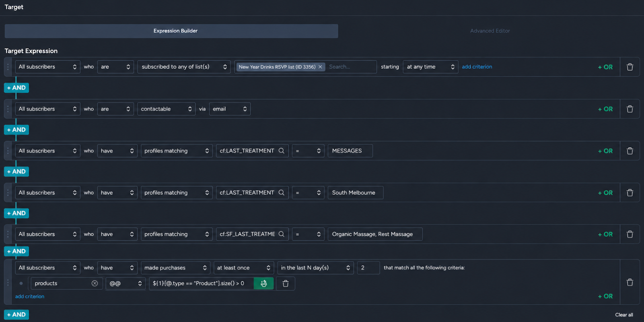The width and height of the screenshot is (644, 322).
Task: Switch to Advanced Editor tab
Action: pyautogui.click(x=490, y=31)
